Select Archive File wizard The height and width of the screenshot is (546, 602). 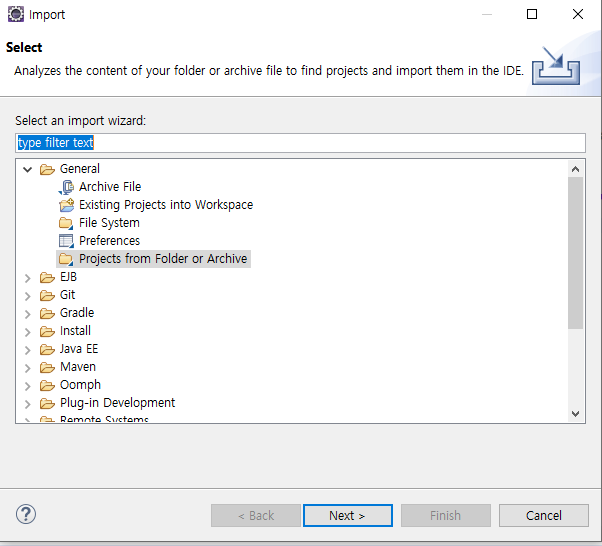110,187
